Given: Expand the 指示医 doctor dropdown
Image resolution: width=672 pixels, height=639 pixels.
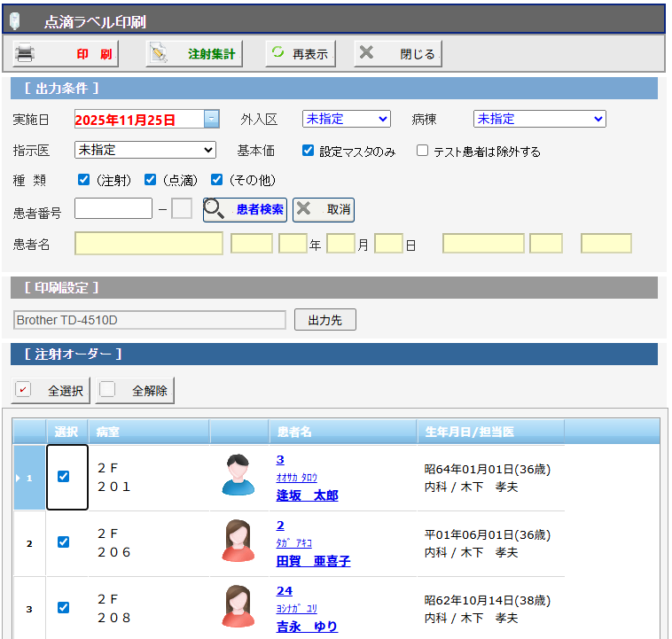Looking at the screenshot, I should [x=145, y=150].
